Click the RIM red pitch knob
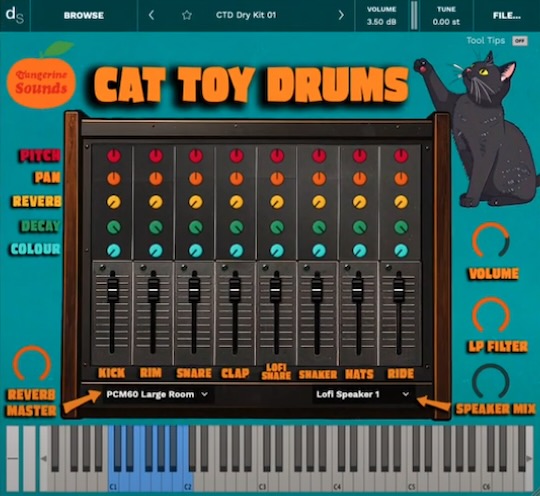 (156, 156)
